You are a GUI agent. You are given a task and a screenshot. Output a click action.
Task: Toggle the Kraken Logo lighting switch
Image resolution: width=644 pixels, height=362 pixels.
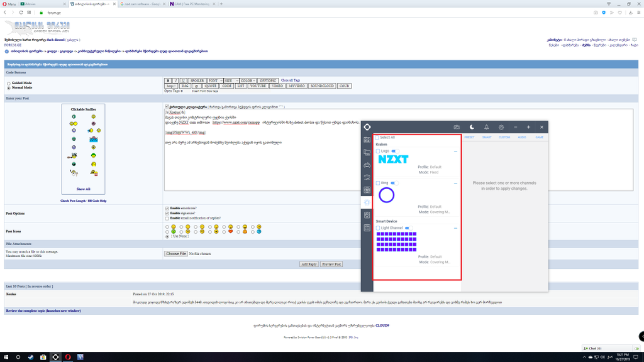[x=395, y=151]
